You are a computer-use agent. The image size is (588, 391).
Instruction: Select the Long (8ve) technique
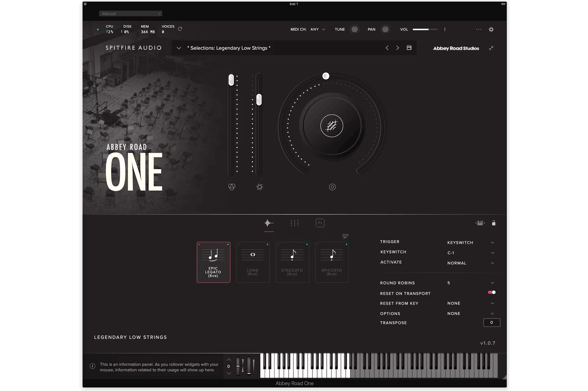[253, 262]
